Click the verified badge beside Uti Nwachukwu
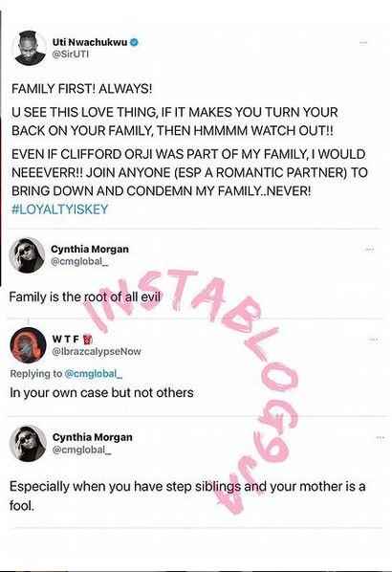The image size is (392, 572). [x=134, y=42]
